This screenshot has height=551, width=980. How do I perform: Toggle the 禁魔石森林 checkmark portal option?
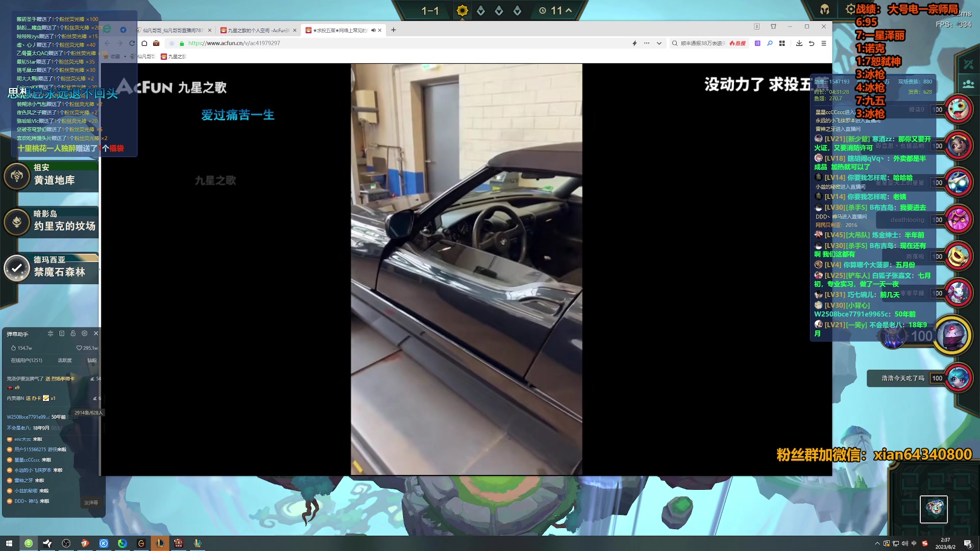click(x=17, y=268)
